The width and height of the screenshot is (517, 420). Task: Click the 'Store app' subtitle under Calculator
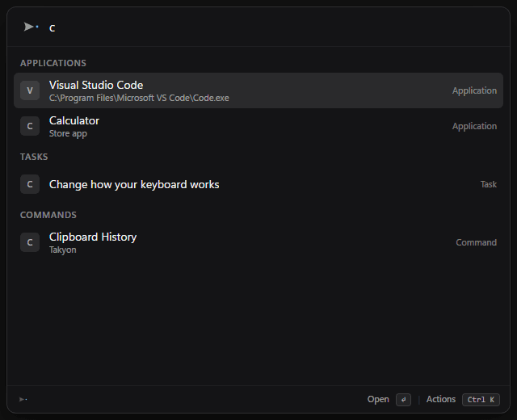pyautogui.click(x=68, y=133)
